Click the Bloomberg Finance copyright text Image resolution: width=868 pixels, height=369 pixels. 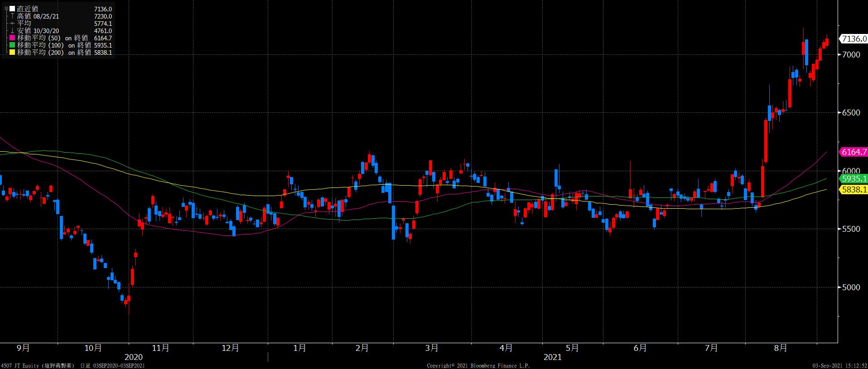point(478,365)
